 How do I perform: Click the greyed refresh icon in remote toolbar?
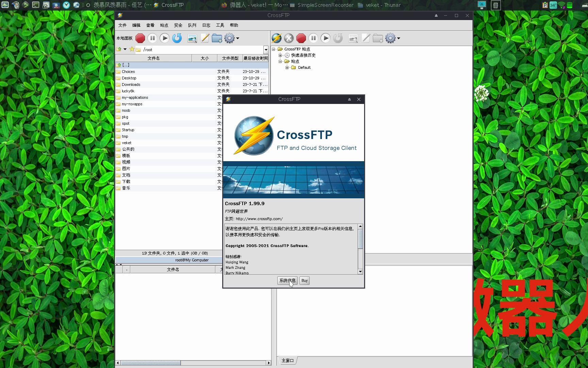point(338,38)
